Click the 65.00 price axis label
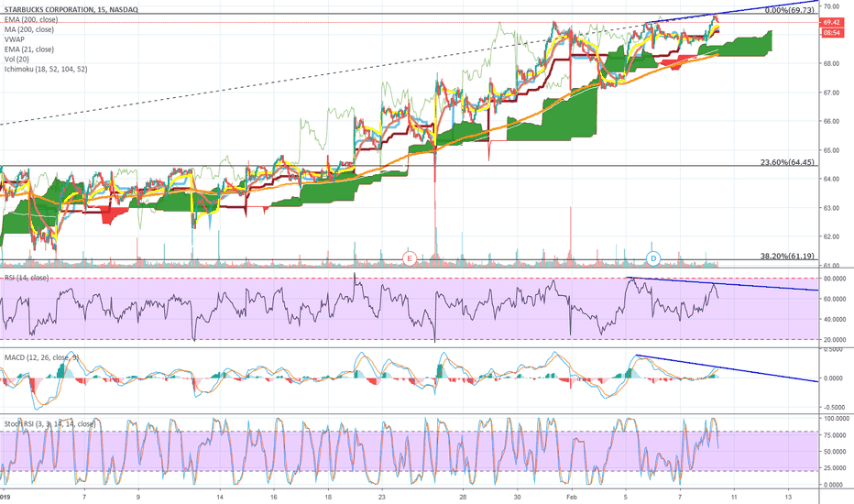The height and width of the screenshot is (504, 854). (831, 150)
